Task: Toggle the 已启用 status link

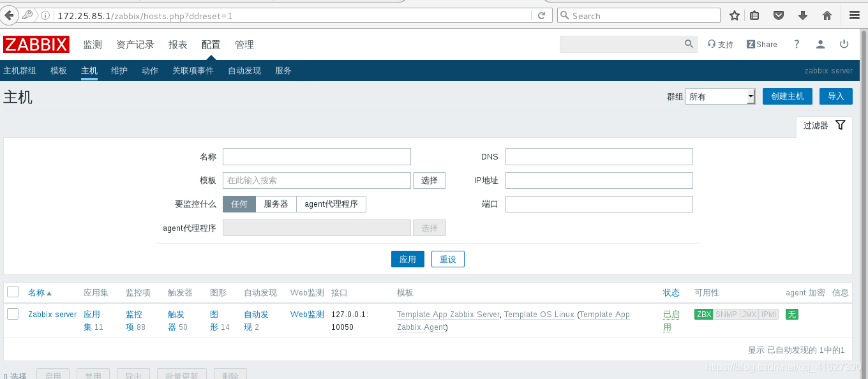Action: tap(671, 320)
